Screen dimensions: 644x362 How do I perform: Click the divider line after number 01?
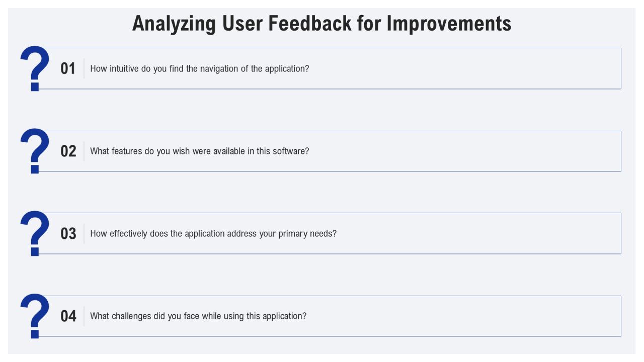tap(84, 69)
